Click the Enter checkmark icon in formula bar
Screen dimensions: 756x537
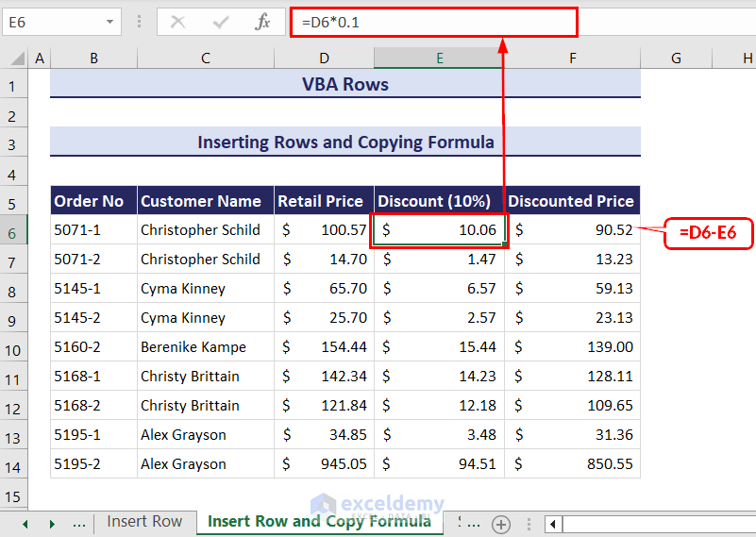(220, 22)
